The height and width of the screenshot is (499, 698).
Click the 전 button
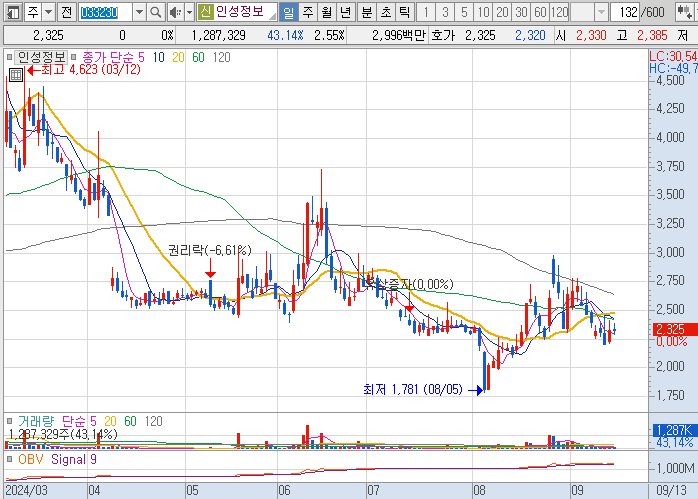pyautogui.click(x=66, y=12)
